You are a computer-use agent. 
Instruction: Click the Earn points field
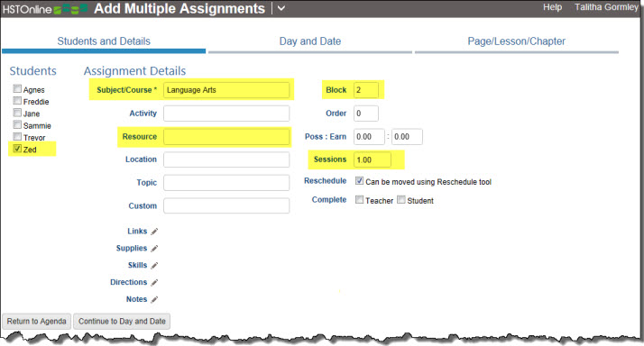click(x=407, y=137)
